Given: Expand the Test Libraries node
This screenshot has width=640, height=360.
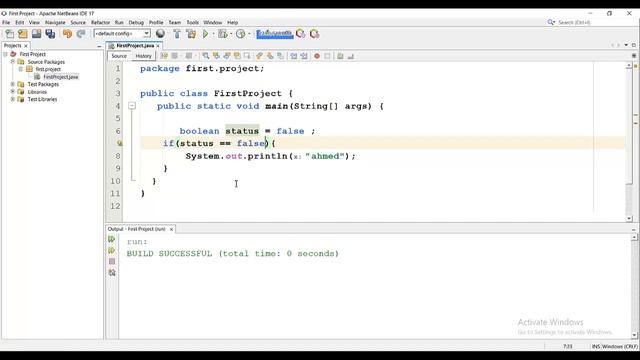Looking at the screenshot, I should (x=13, y=99).
